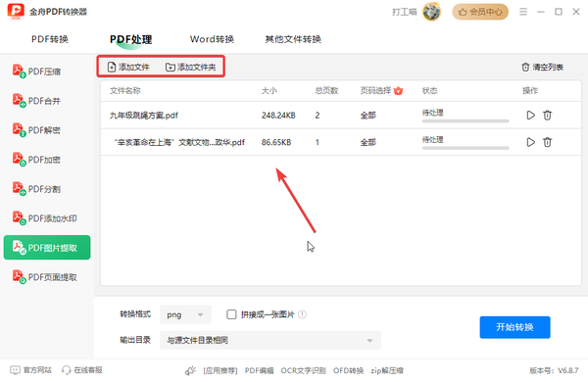Viewport: 588px width, 382px height.
Task: Choose the PDF添加水印 tool
Action: pyautogui.click(x=45, y=218)
